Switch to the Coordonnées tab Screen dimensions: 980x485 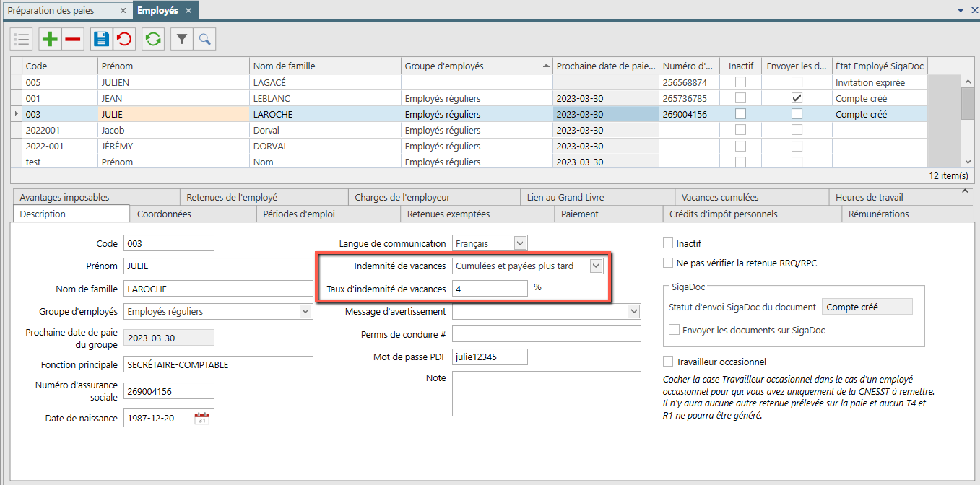193,214
